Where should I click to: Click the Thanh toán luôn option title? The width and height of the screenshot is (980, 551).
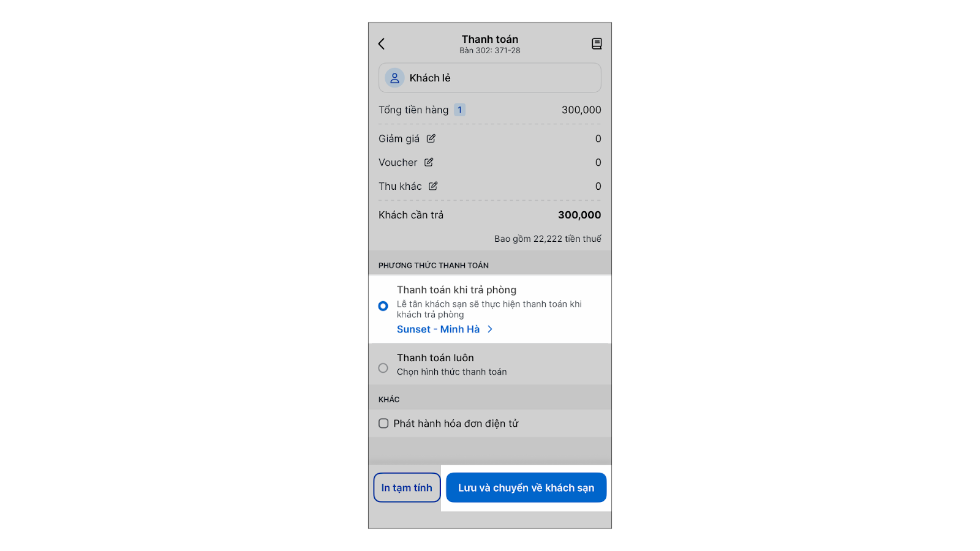pos(435,358)
